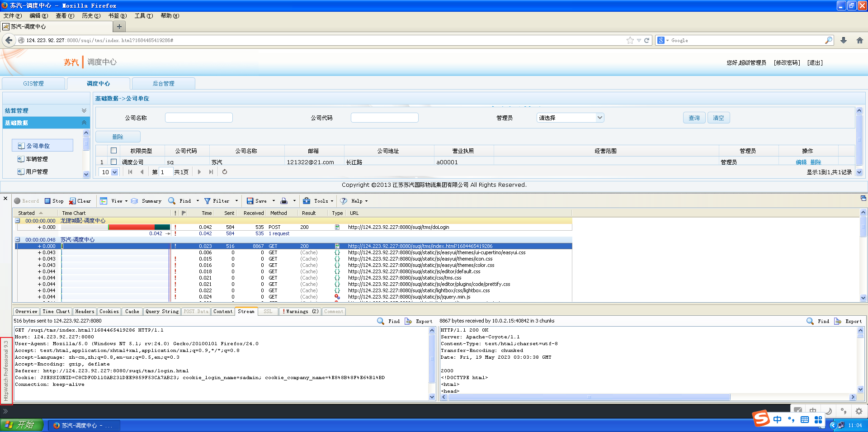Toggle the select-all checkbox in grid header
This screenshot has height=432, width=868.
114,151
